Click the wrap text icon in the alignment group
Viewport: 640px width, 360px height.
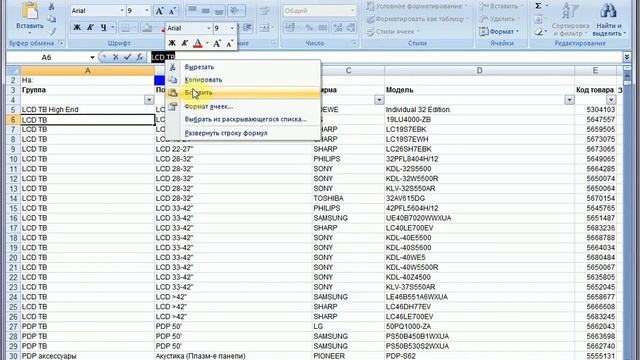(264, 11)
